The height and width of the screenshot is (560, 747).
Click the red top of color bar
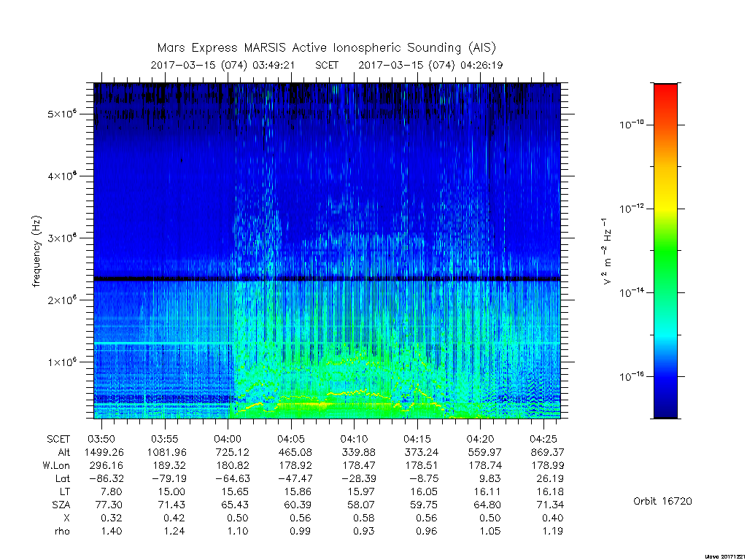[665, 91]
